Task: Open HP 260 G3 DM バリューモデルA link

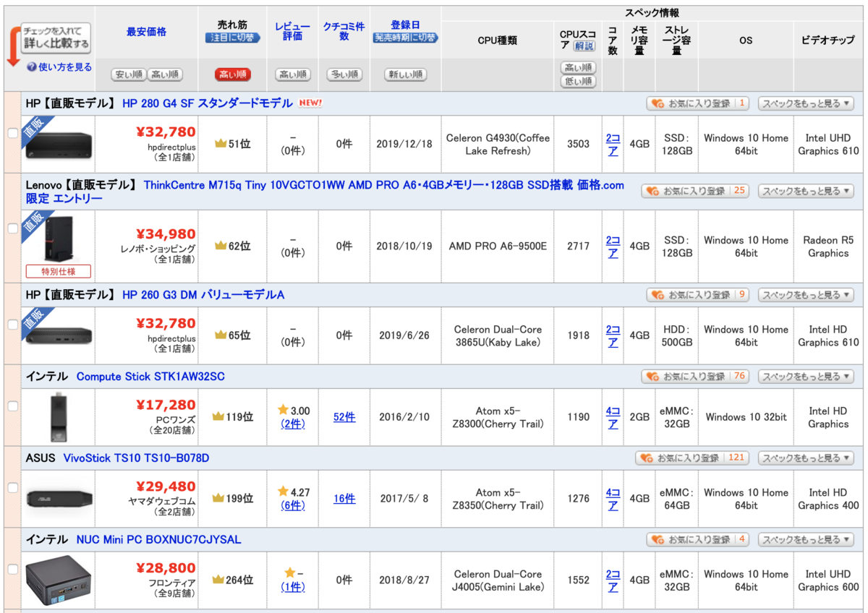Action: (203, 295)
